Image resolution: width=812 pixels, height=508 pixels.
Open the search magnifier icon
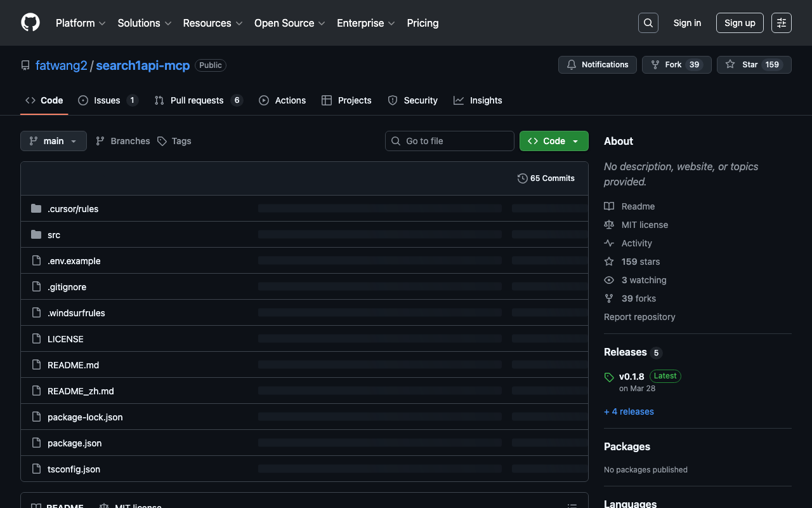648,23
